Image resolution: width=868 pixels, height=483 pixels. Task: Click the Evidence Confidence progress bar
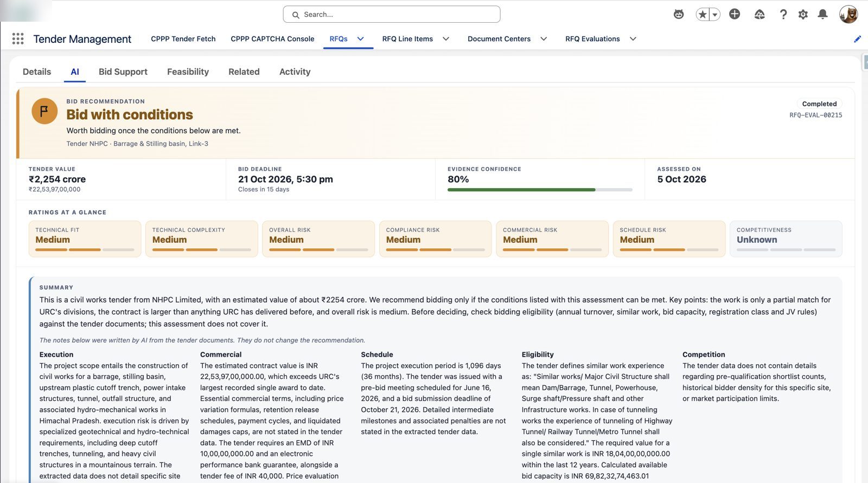[540, 190]
